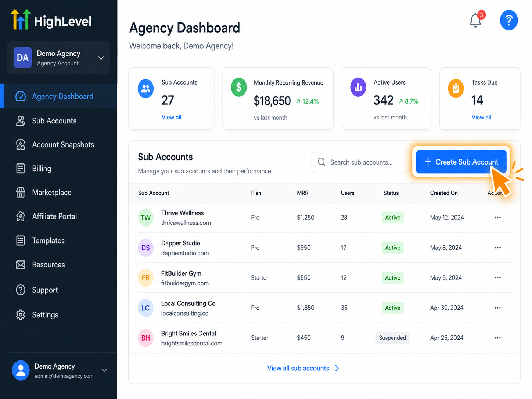
Task: Click the green dollar revenue icon
Action: point(239,87)
